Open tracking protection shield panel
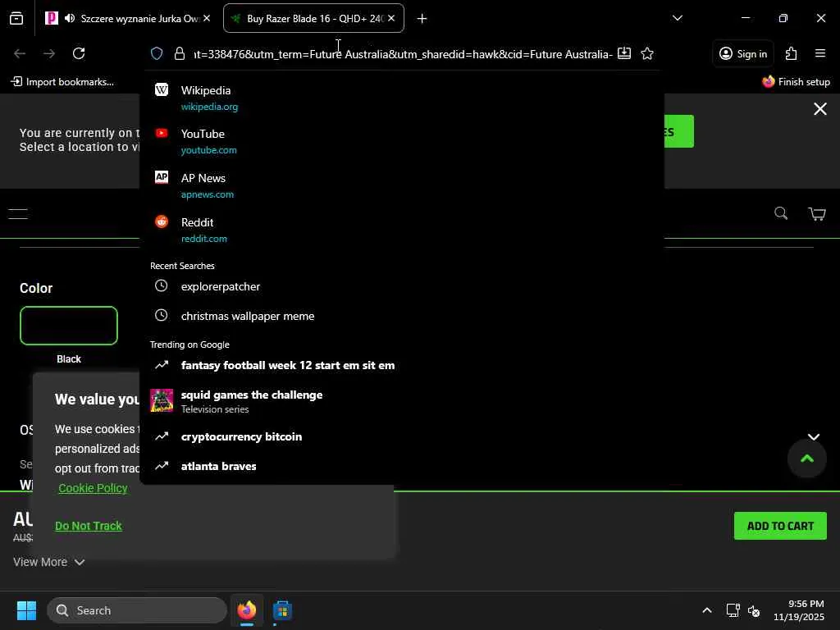840x630 pixels. [157, 53]
